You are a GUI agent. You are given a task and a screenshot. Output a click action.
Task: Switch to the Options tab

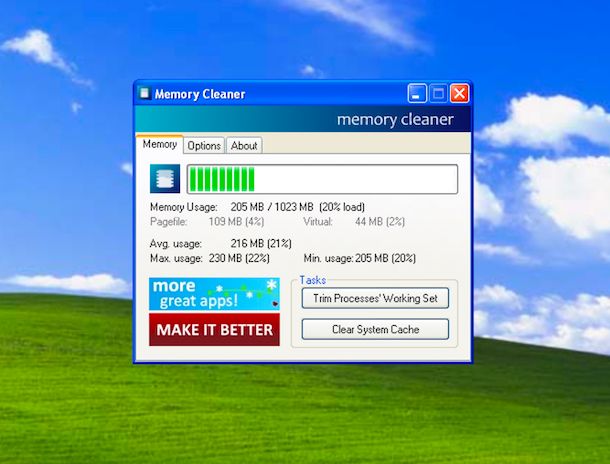tap(204, 145)
